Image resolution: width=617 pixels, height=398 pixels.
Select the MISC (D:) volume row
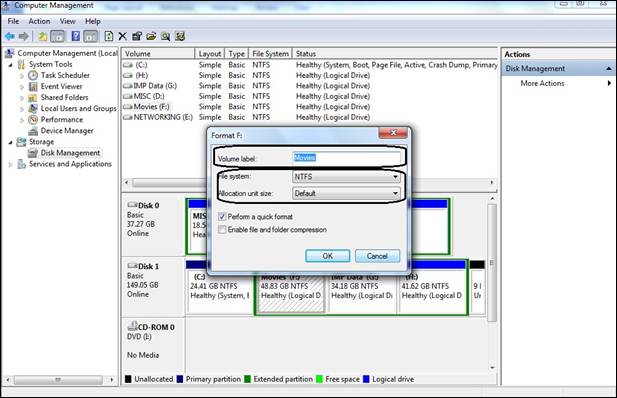[309, 96]
